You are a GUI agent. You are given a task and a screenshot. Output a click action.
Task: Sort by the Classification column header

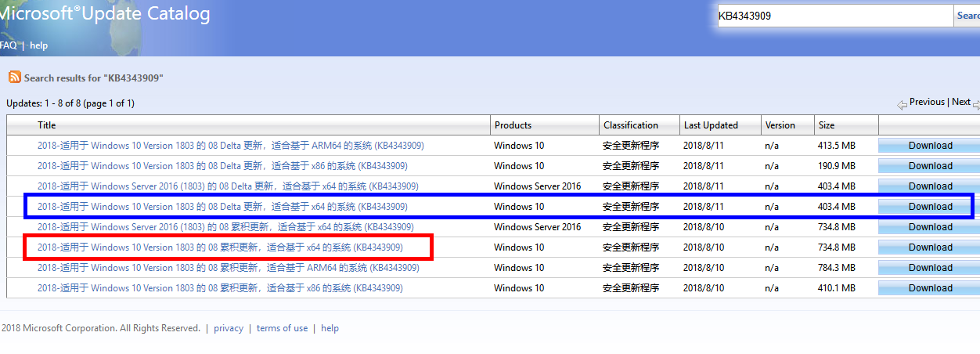[x=631, y=125]
